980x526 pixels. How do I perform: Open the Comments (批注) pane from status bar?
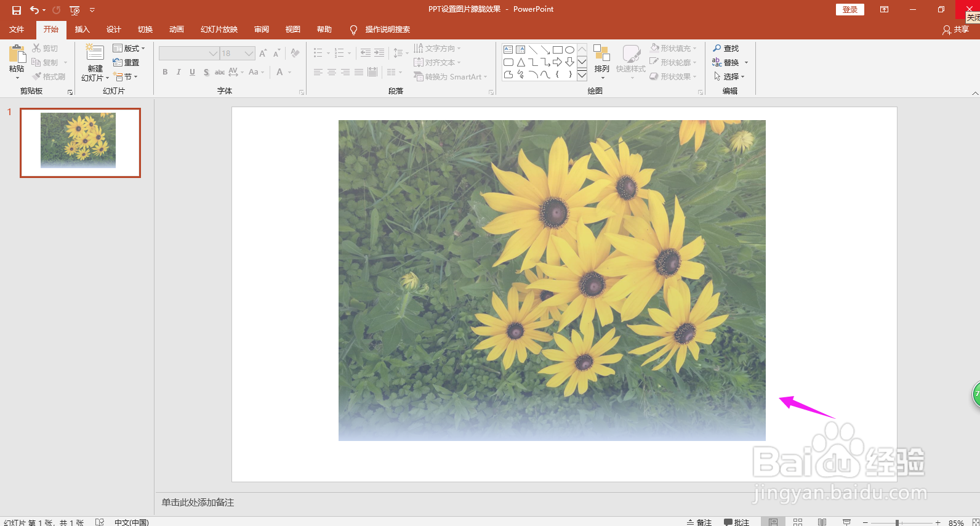point(736,522)
